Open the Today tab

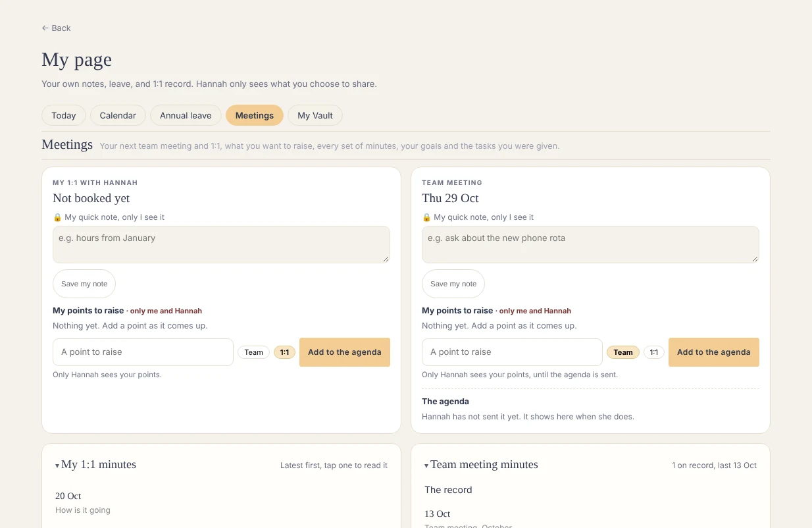[64, 115]
